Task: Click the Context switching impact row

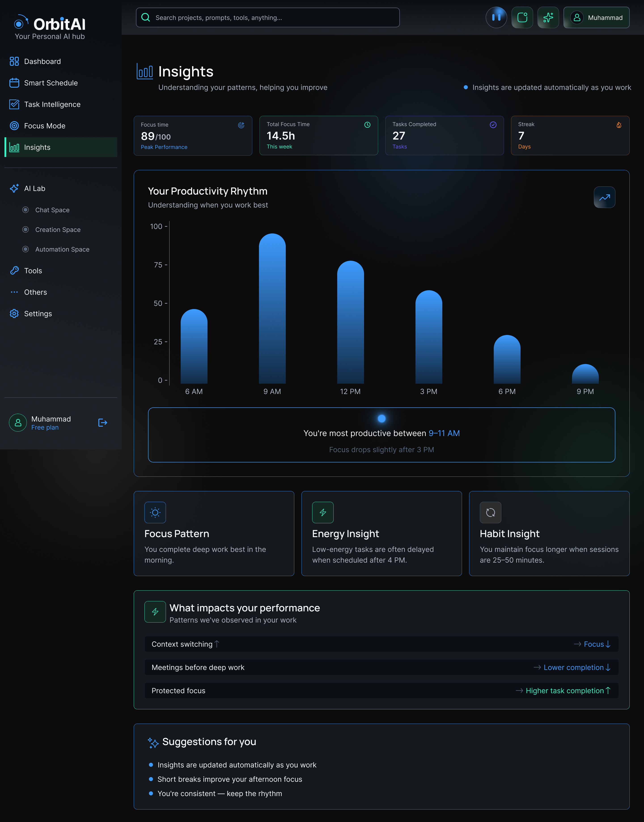Action: 381,644
